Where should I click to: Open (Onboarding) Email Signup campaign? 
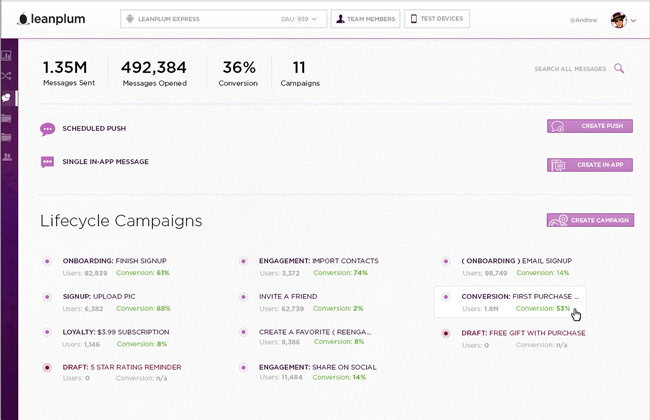tap(517, 261)
